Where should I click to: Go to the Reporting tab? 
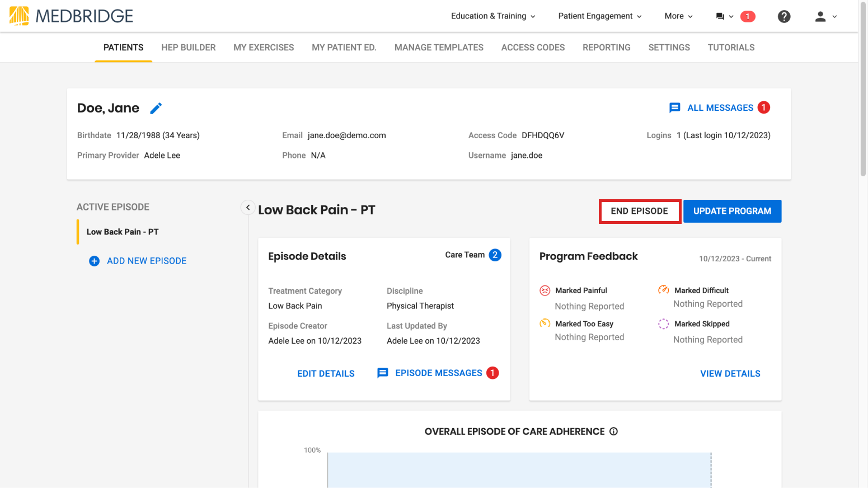coord(607,48)
